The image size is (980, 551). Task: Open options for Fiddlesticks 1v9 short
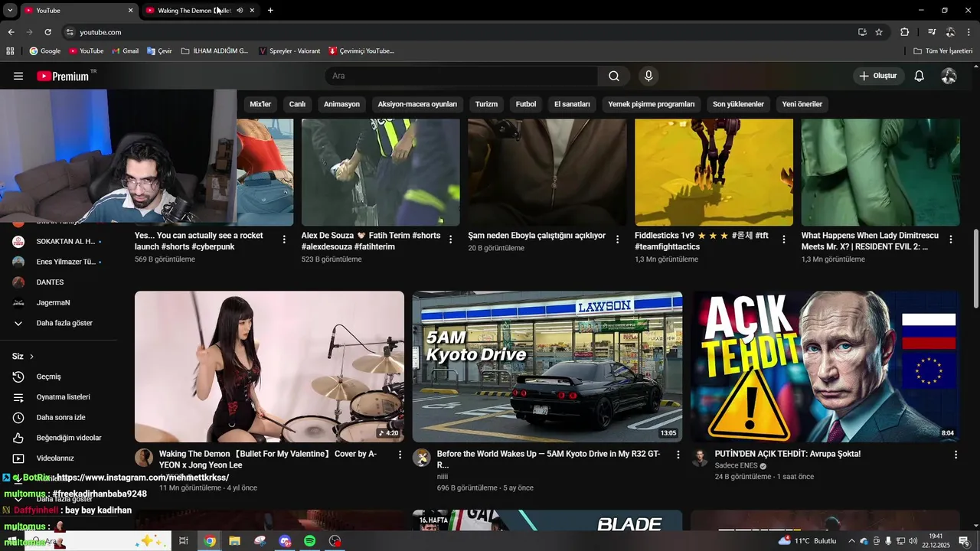pos(783,240)
